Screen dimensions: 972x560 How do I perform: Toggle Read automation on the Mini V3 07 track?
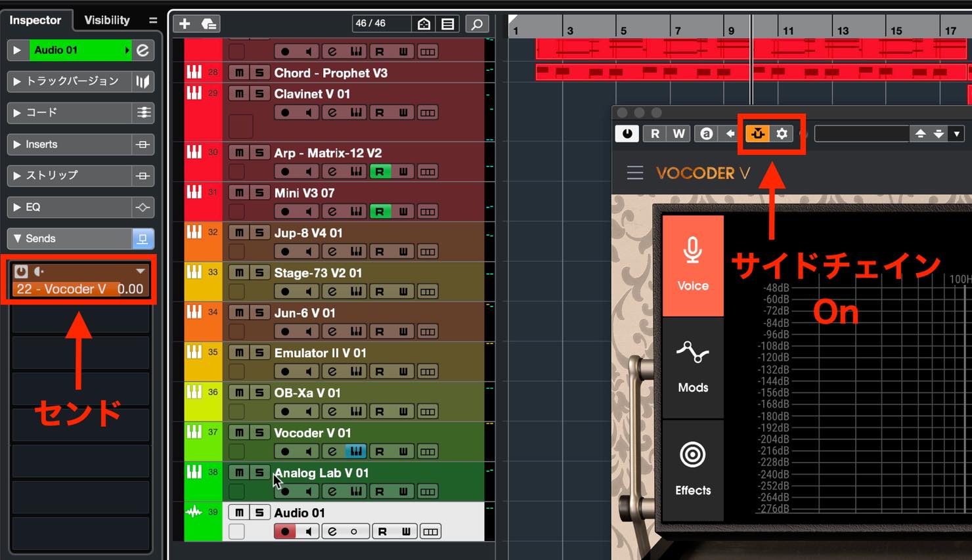tap(380, 212)
